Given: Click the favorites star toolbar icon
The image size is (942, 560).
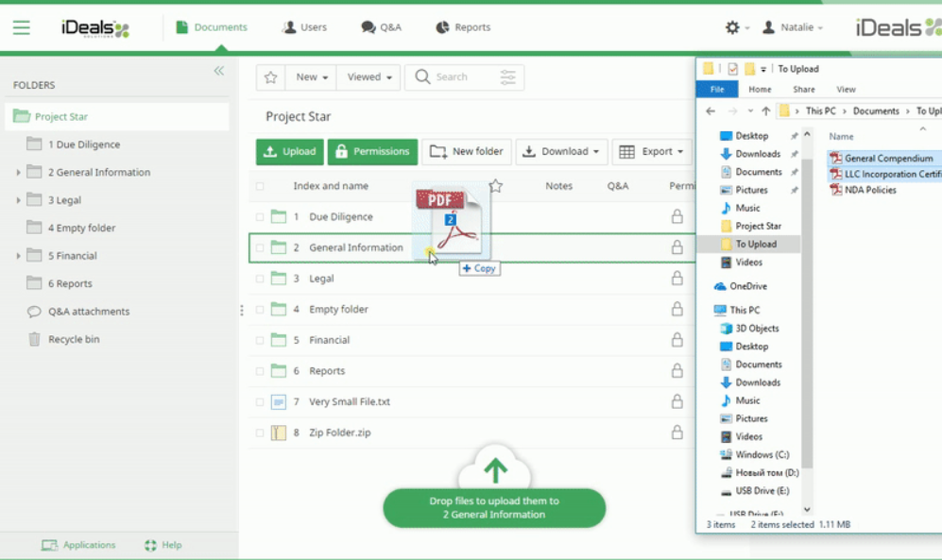Looking at the screenshot, I should click(270, 77).
